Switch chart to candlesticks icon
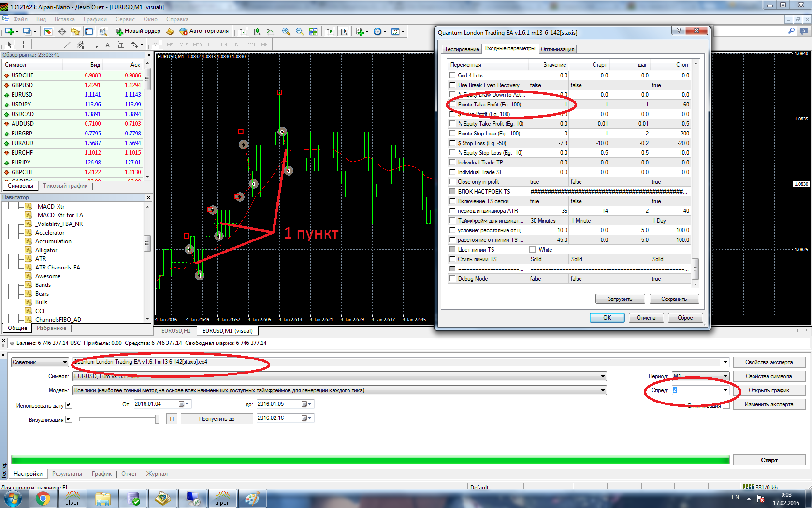This screenshot has height=508, width=812. point(257,31)
